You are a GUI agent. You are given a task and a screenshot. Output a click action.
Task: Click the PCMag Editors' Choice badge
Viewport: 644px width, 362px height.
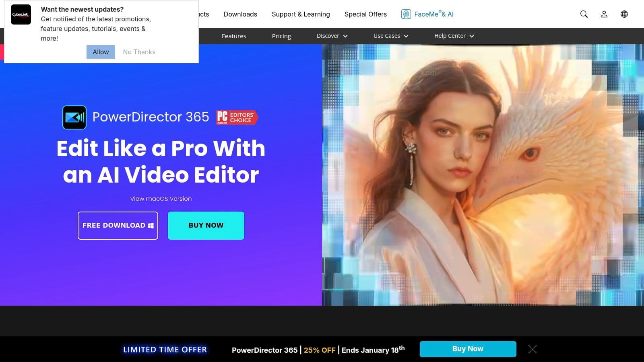[x=236, y=117]
